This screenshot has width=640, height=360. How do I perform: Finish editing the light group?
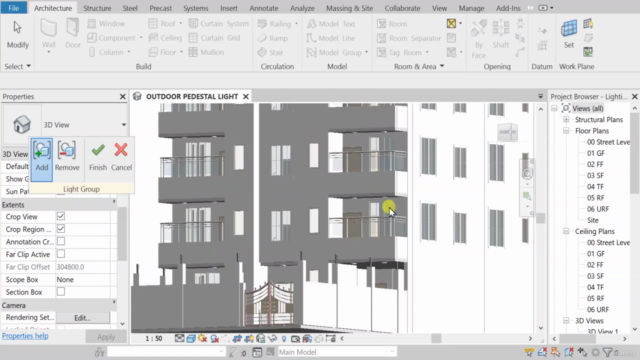click(98, 157)
